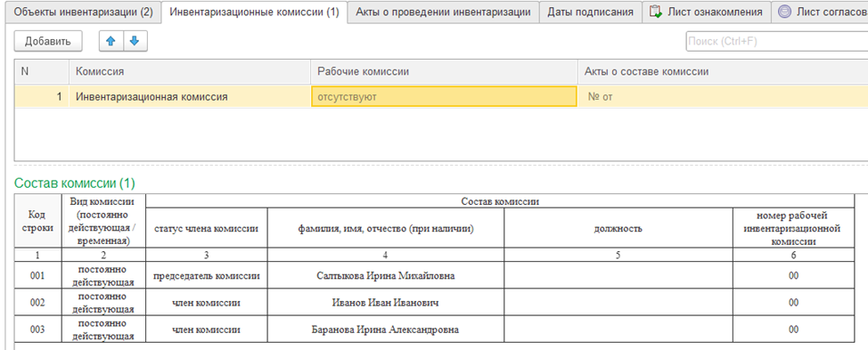Screen dimensions: 868x350
Task: Sort by the Комиссия column header
Action: point(189,72)
